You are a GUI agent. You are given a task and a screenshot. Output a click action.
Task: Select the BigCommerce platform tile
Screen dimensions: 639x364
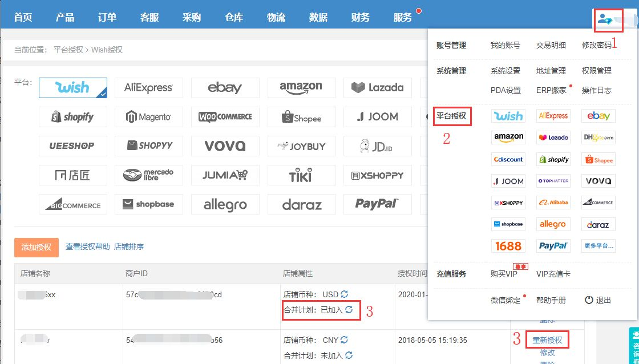(73, 204)
